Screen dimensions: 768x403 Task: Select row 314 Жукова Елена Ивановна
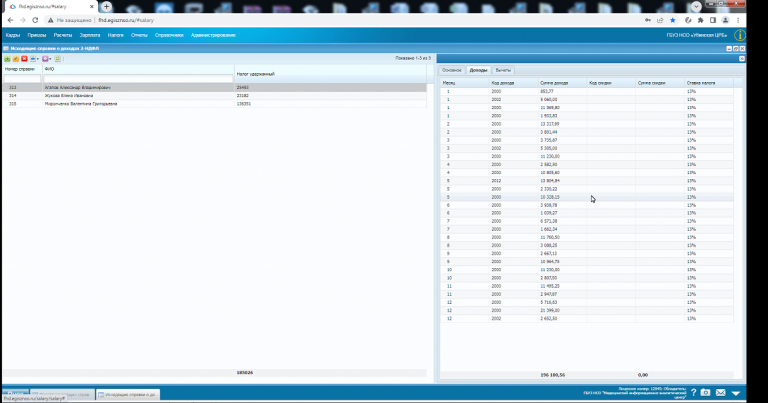214,96
